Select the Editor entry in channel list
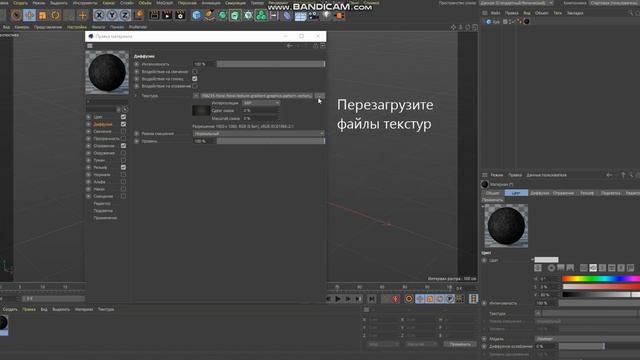Screen dimensions: 640x360 tap(102, 203)
